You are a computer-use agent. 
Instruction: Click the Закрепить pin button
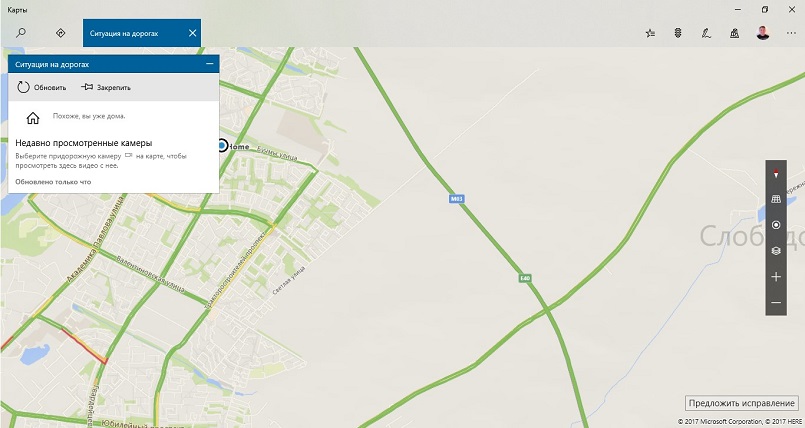click(106, 87)
